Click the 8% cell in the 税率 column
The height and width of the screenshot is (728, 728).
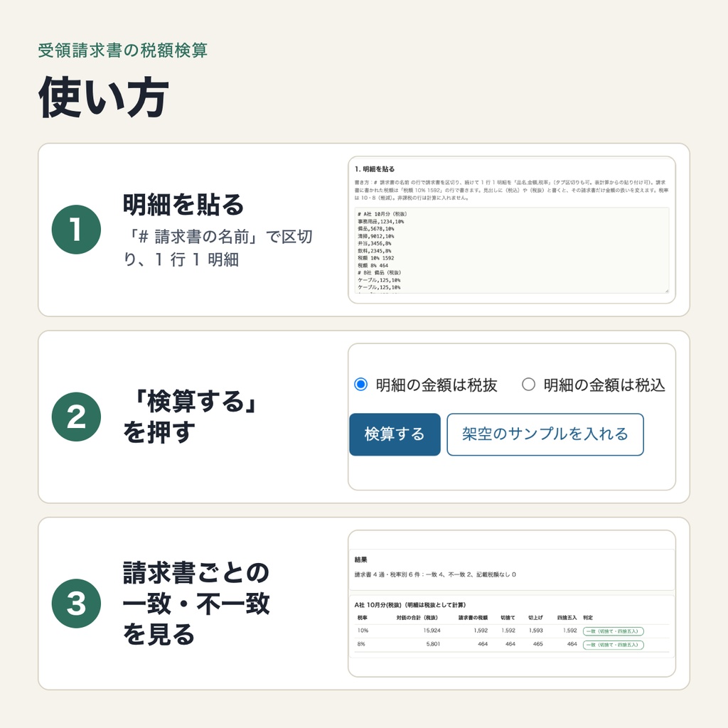click(x=361, y=644)
